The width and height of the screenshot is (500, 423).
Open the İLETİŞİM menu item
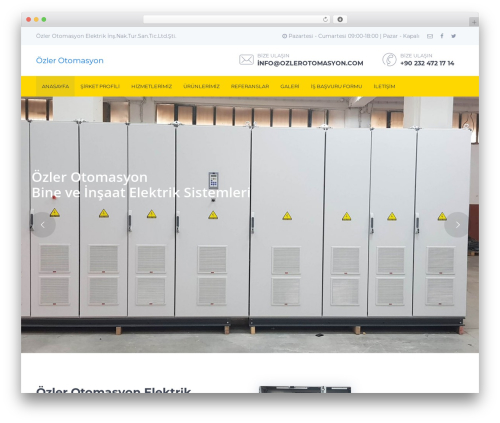(x=384, y=86)
